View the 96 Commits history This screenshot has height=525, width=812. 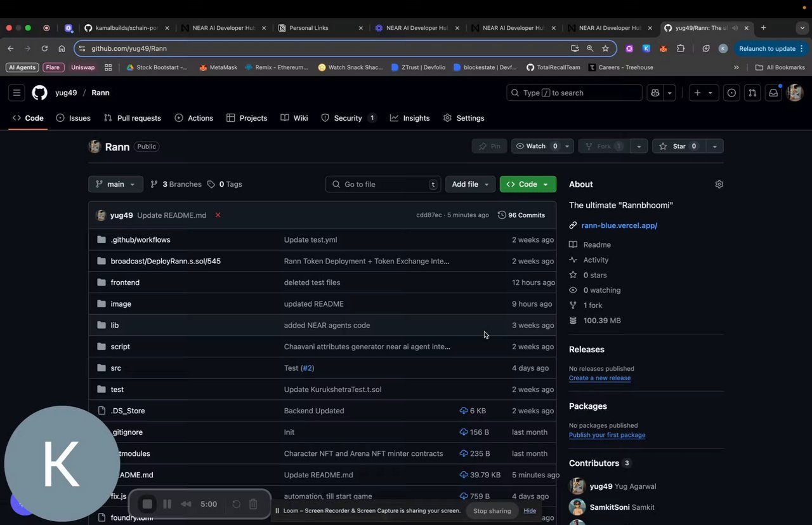click(x=521, y=215)
